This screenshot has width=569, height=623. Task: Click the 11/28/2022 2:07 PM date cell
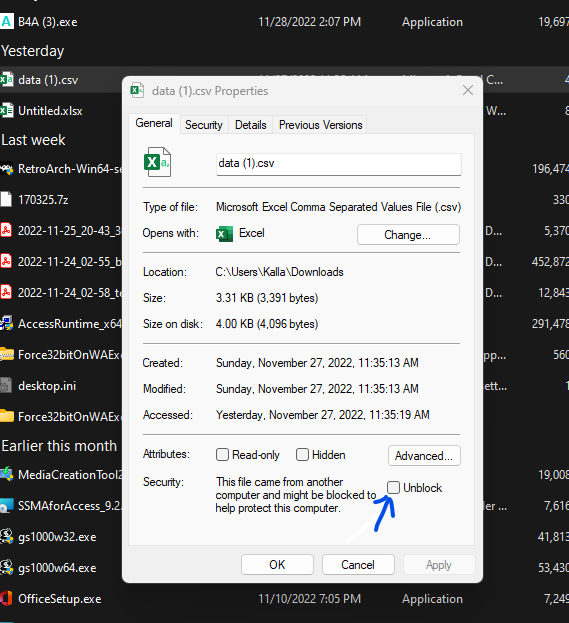coord(310,22)
